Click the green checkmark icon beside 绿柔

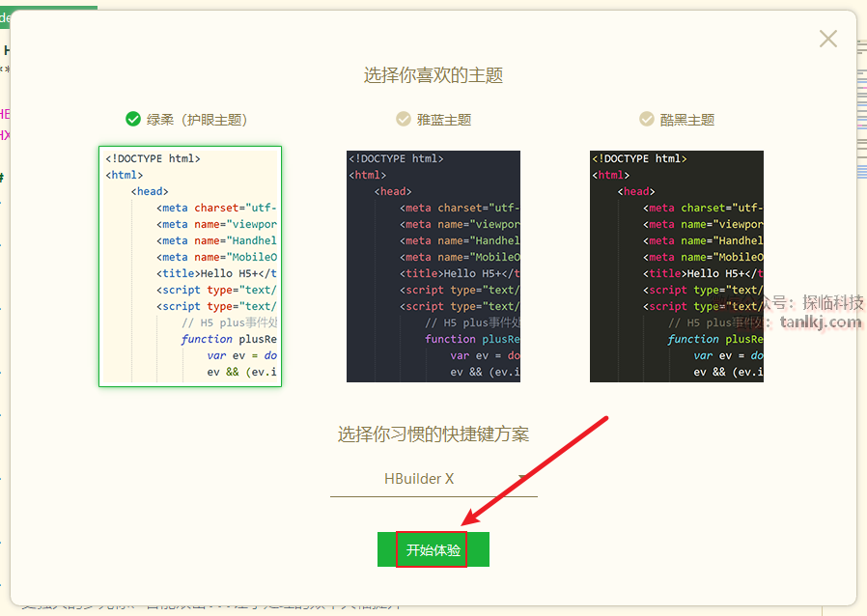(133, 119)
